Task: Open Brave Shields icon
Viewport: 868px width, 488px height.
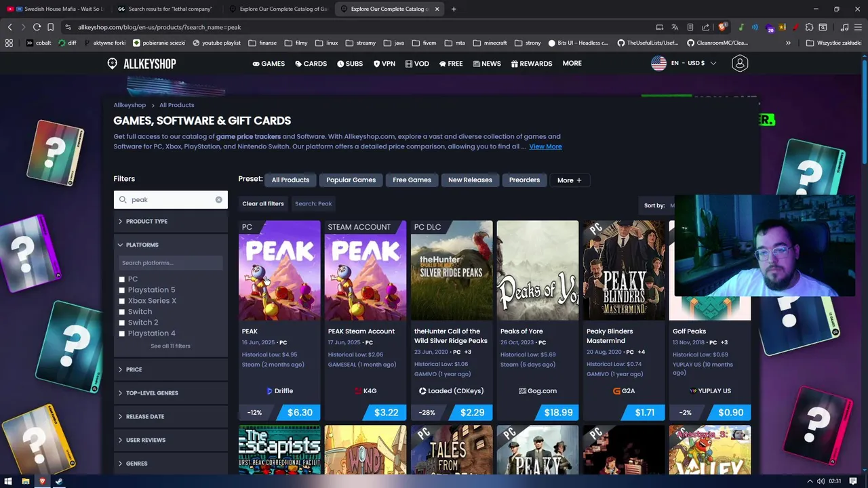Action: (722, 27)
